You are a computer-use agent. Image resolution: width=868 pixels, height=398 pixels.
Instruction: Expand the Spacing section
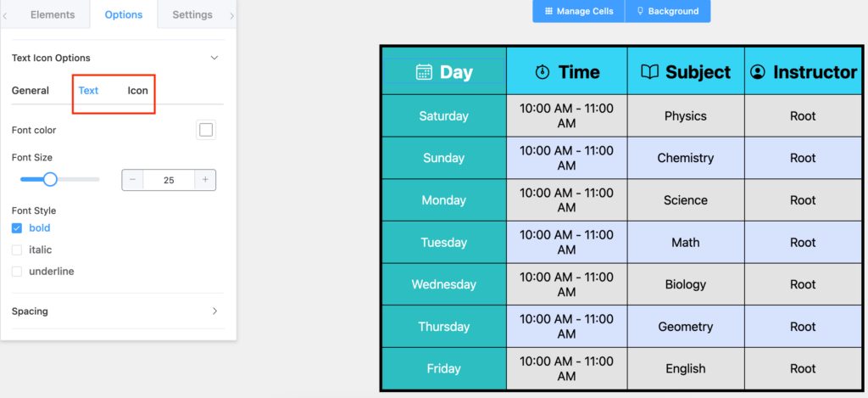[214, 311]
